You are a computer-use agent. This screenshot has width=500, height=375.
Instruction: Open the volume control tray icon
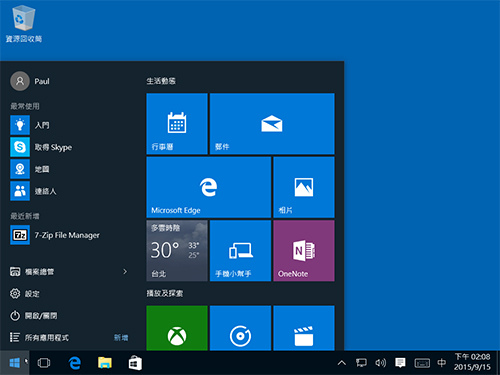point(381,363)
